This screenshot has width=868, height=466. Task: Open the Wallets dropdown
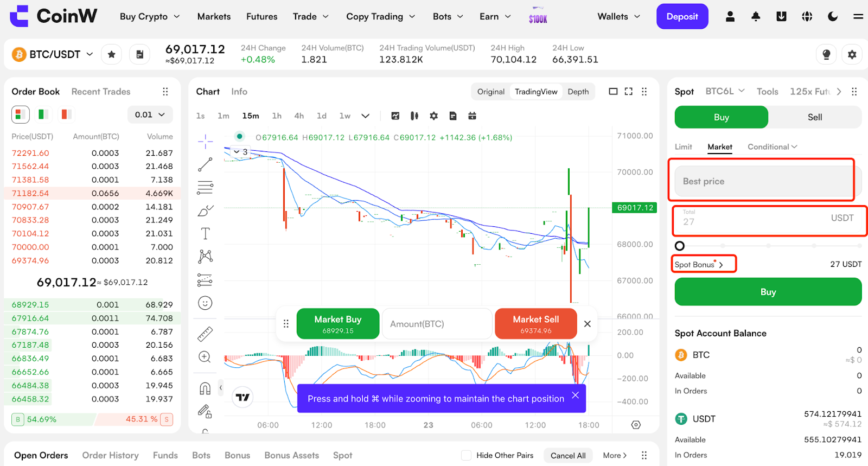pyautogui.click(x=619, y=16)
